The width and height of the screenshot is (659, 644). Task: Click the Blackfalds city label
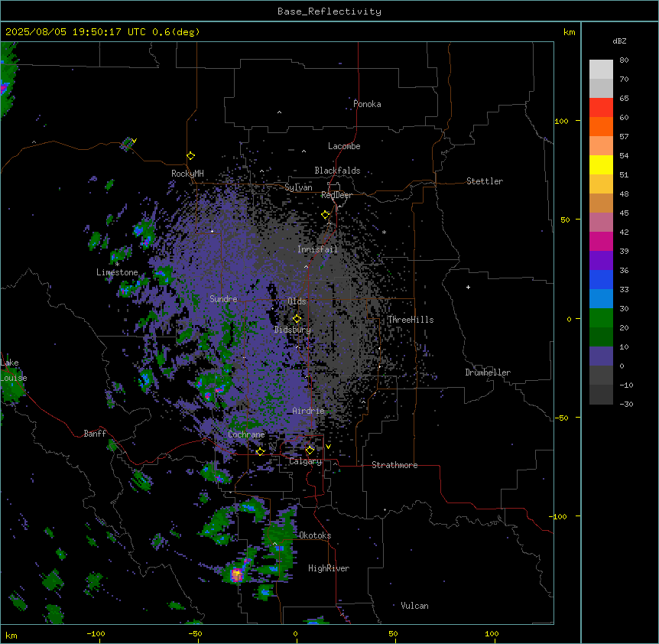click(x=337, y=171)
